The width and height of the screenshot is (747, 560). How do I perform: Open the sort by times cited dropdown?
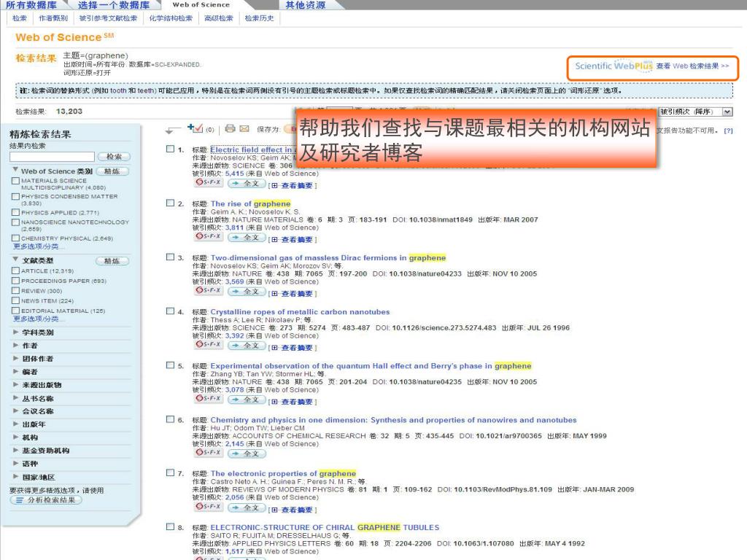[x=696, y=112]
